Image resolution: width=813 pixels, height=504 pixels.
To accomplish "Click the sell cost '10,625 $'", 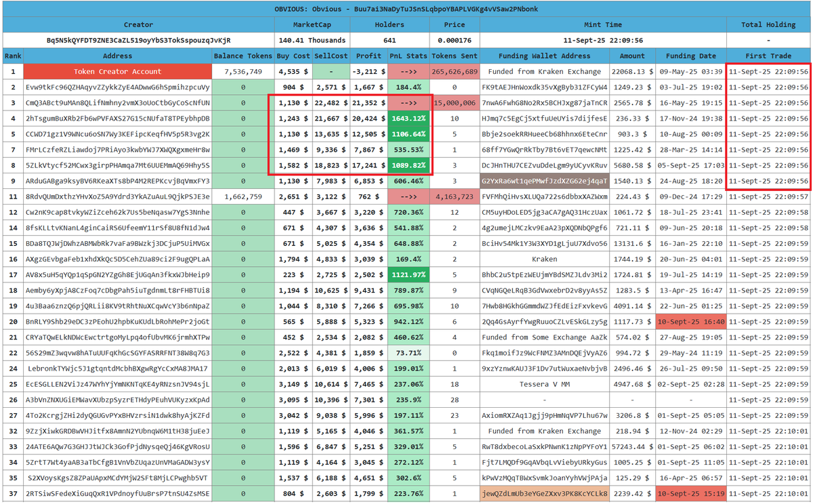I will pyautogui.click(x=331, y=290).
